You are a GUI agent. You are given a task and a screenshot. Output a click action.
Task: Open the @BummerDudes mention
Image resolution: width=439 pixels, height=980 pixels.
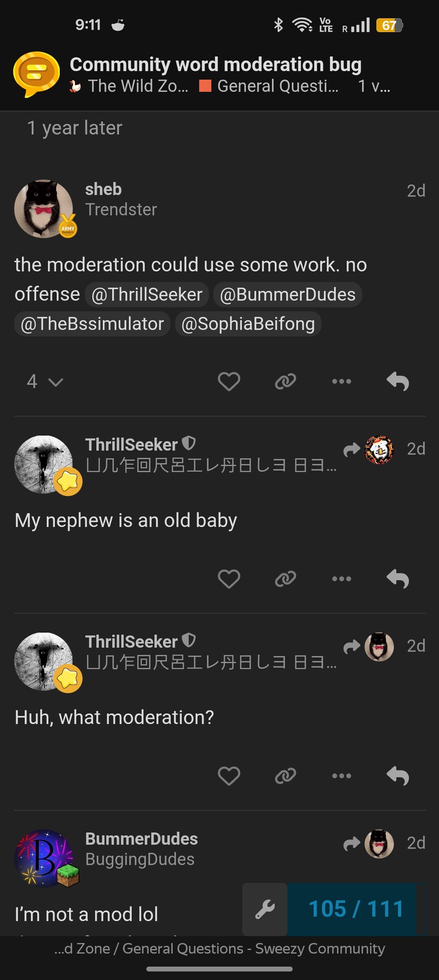287,295
